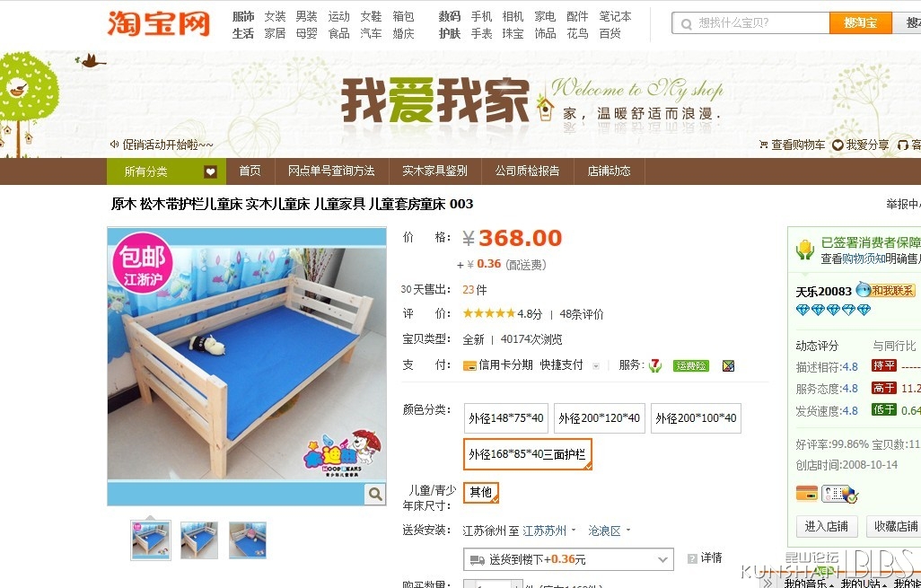Select size option 外径200*120*40
This screenshot has width=921, height=588.
coord(599,418)
